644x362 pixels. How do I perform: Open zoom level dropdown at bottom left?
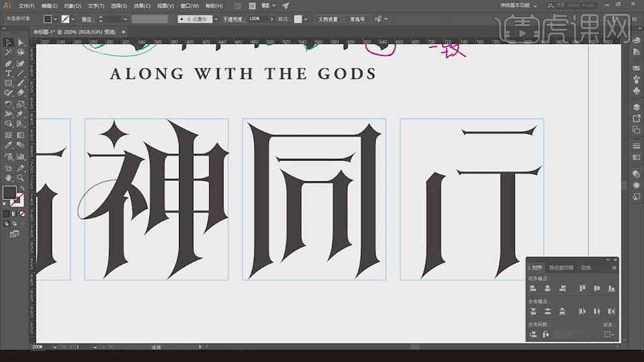[54, 347]
